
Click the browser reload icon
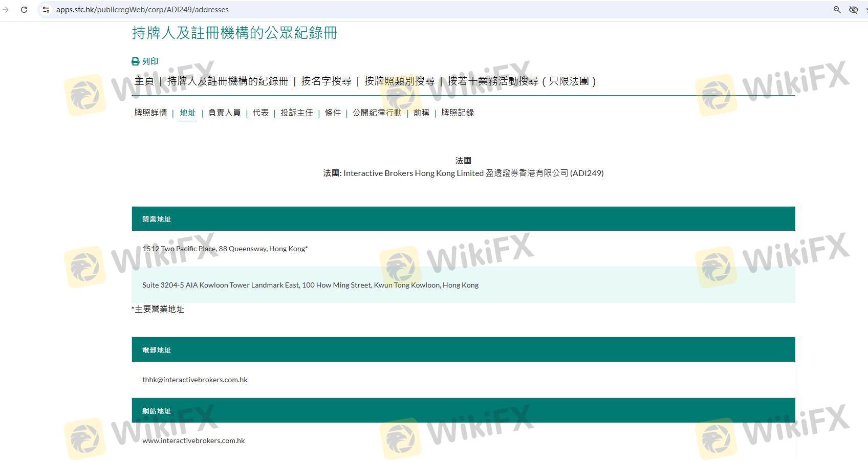(24, 10)
